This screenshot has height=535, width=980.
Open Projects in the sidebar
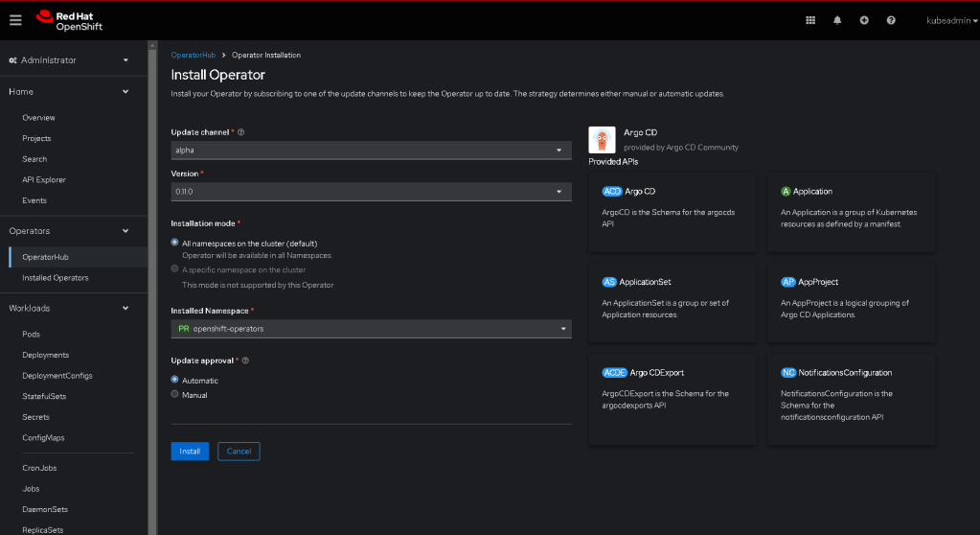[x=36, y=138]
